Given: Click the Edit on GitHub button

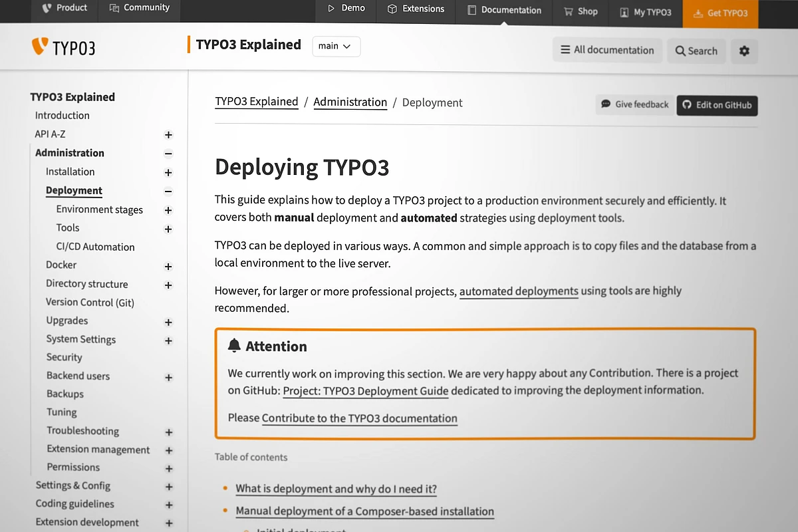Looking at the screenshot, I should click(717, 105).
